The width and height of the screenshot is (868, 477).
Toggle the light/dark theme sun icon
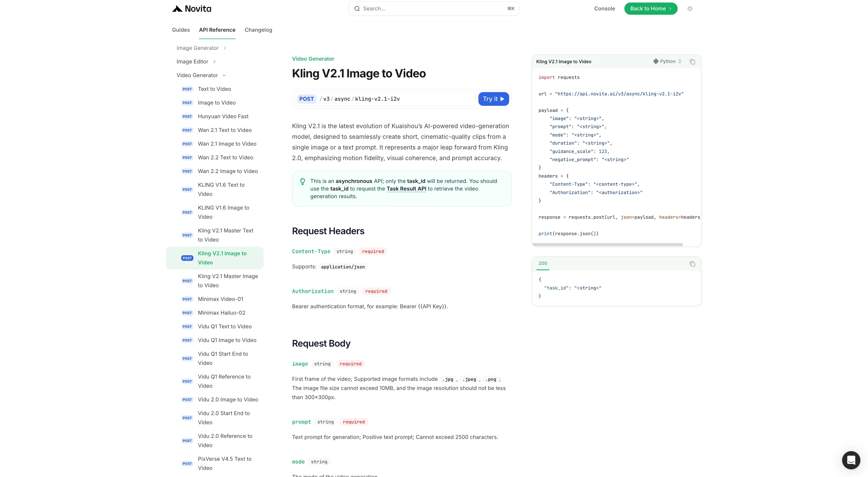pos(690,9)
